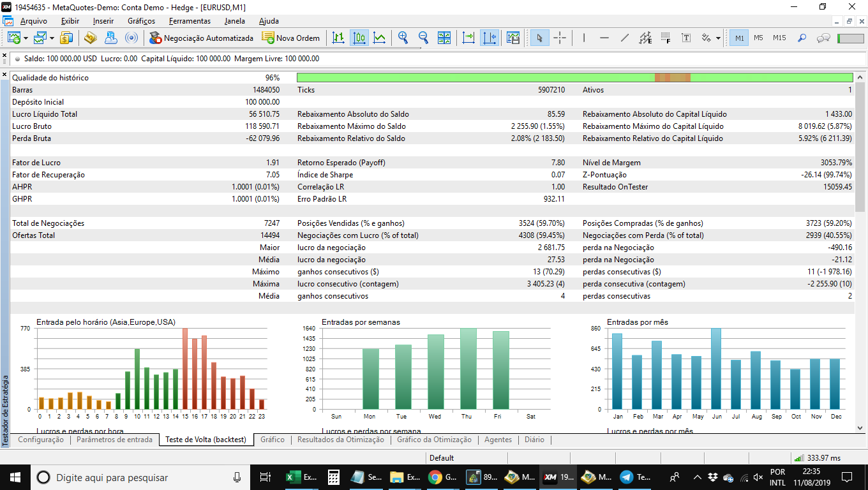868x490 pixels.
Task: Select the equidistant channel tool
Action: pyautogui.click(x=645, y=38)
